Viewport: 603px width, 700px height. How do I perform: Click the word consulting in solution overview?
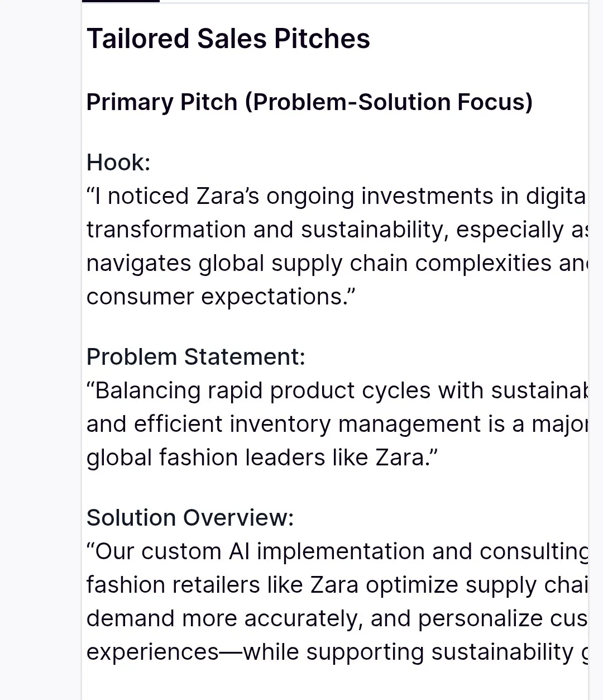[x=533, y=551]
